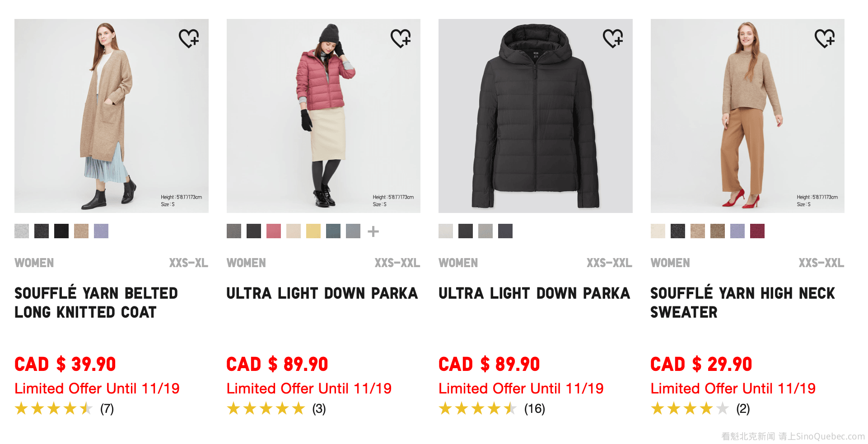View the 7 reviews for the knitted coat
Image resolution: width=868 pixels, height=444 pixels.
(107, 409)
